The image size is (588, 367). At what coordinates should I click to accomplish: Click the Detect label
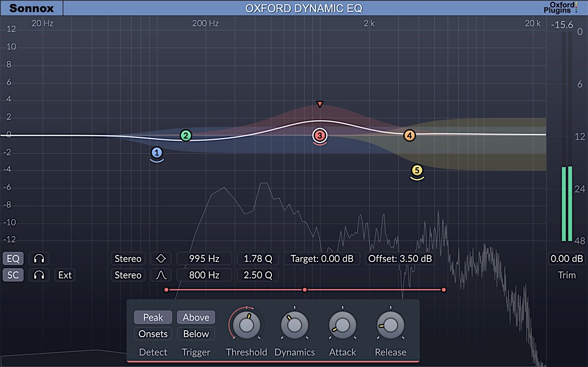tap(153, 352)
